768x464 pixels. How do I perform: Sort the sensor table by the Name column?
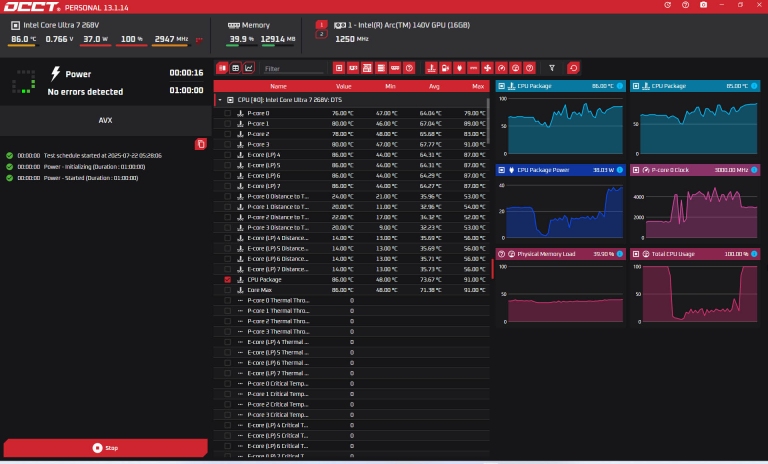click(x=278, y=86)
